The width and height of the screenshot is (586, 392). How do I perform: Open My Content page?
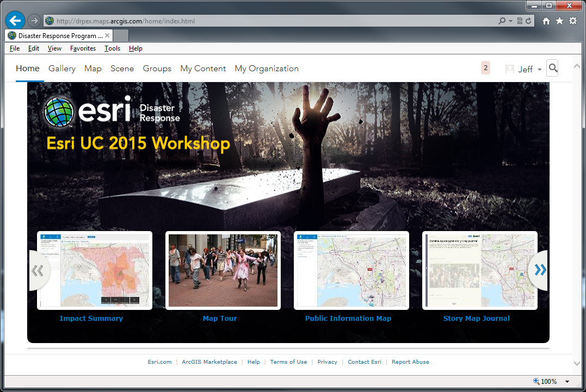[x=203, y=69]
